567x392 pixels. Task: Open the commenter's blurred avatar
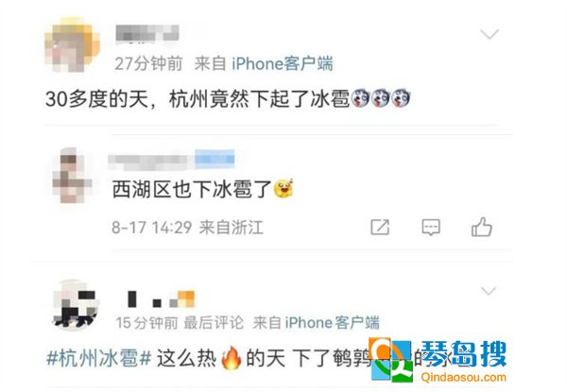pos(73,176)
